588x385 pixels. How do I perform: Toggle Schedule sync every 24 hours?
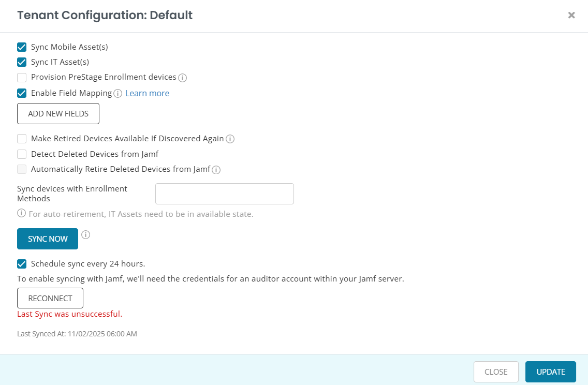[x=22, y=264]
